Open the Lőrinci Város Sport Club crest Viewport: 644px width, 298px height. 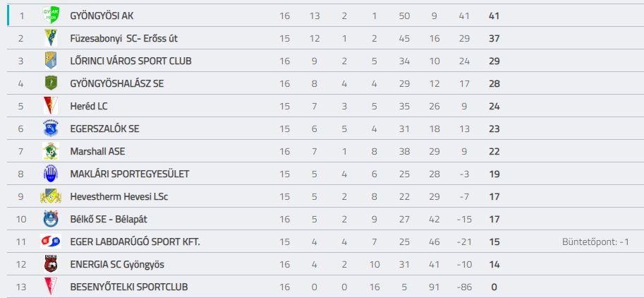pyautogui.click(x=51, y=61)
